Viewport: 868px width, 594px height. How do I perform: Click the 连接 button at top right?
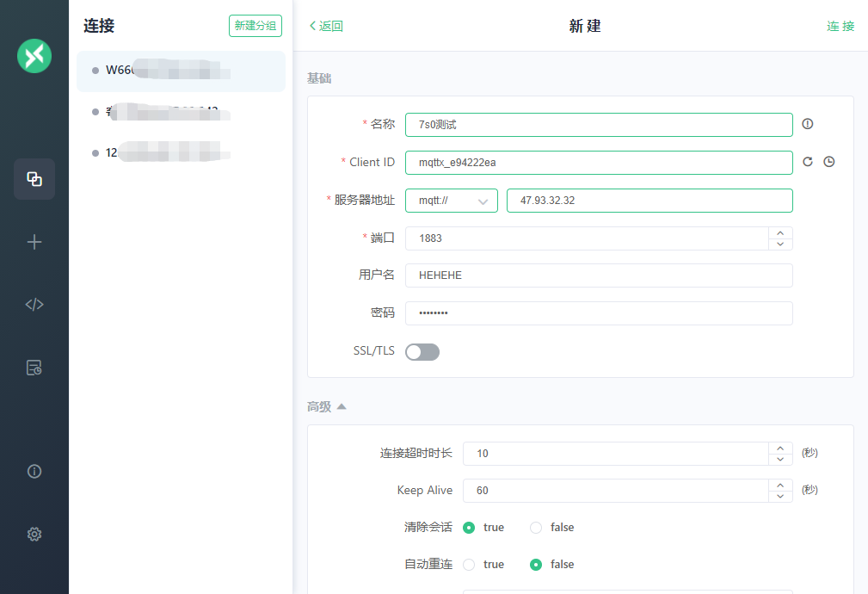point(840,26)
